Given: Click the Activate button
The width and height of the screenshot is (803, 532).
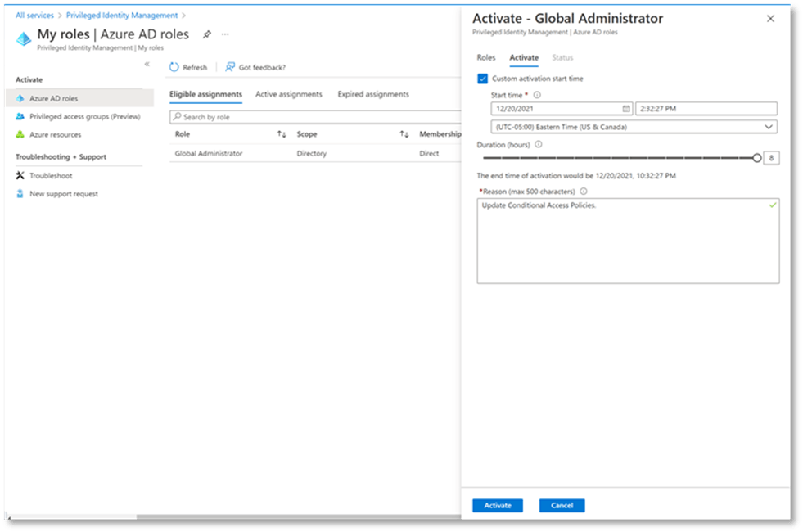Looking at the screenshot, I should click(497, 505).
